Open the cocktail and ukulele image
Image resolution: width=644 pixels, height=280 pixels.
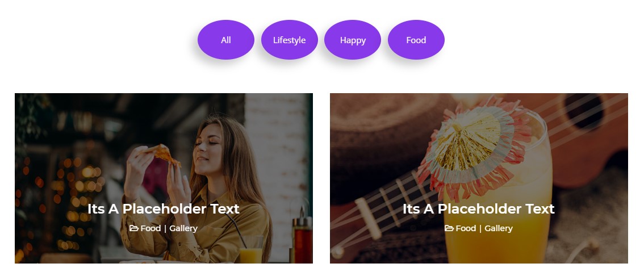[x=479, y=178]
